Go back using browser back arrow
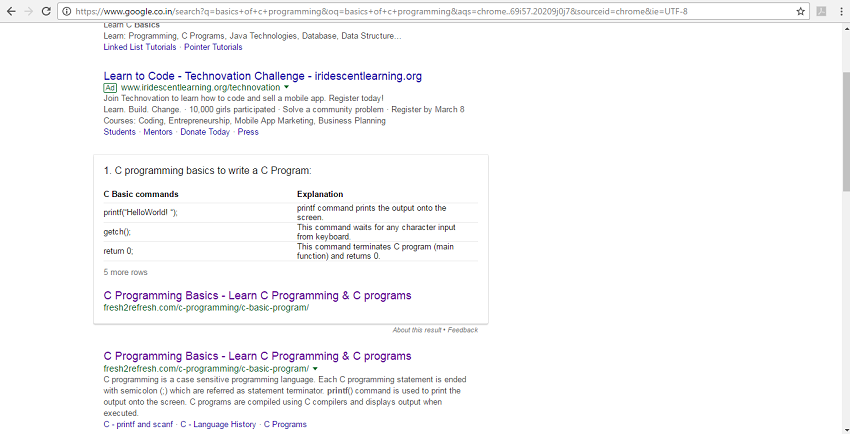Image resolution: width=850 pixels, height=434 pixels. point(11,11)
